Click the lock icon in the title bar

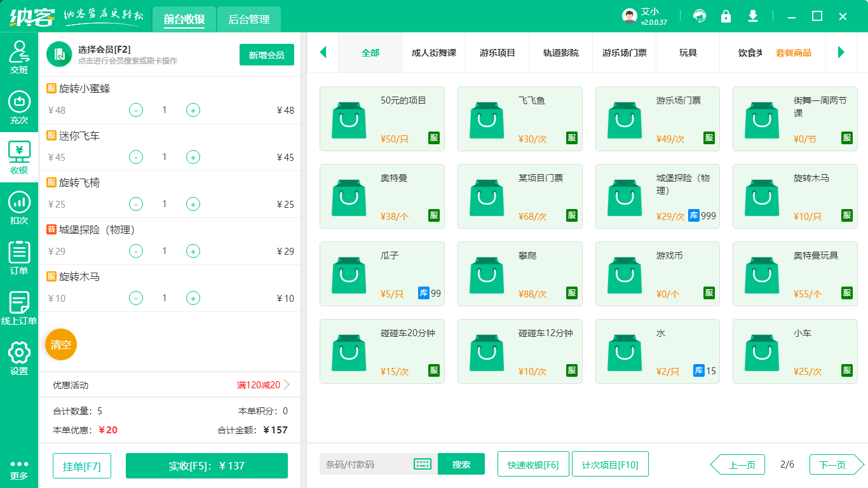coord(726,15)
